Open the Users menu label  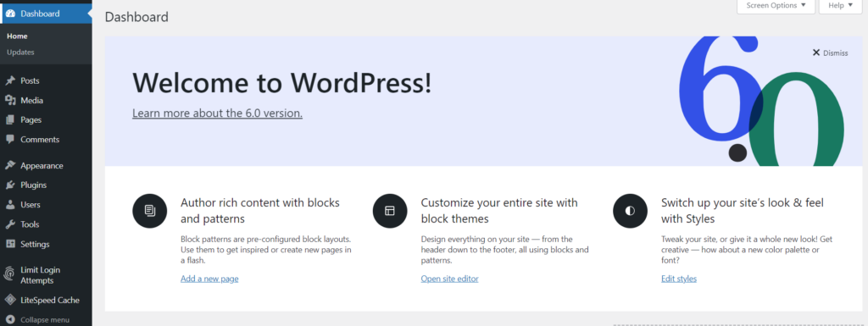pos(31,204)
